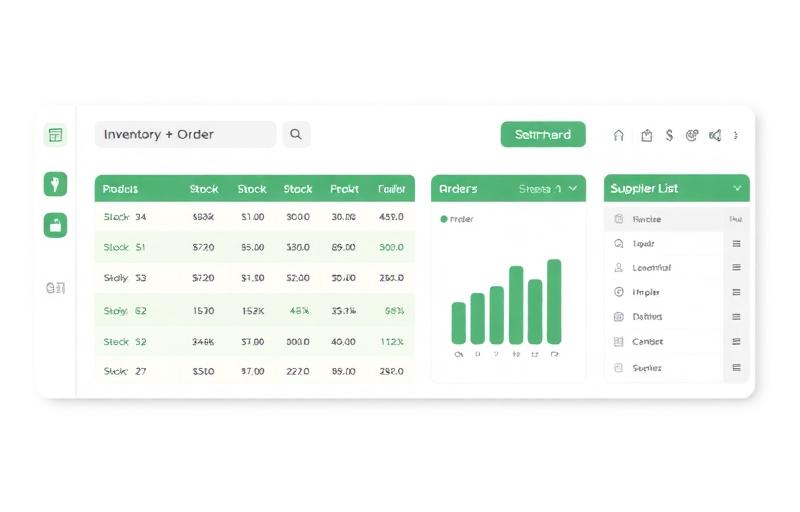This screenshot has width=800, height=512.
Task: Click the 35.1% value cell
Action: [343, 311]
